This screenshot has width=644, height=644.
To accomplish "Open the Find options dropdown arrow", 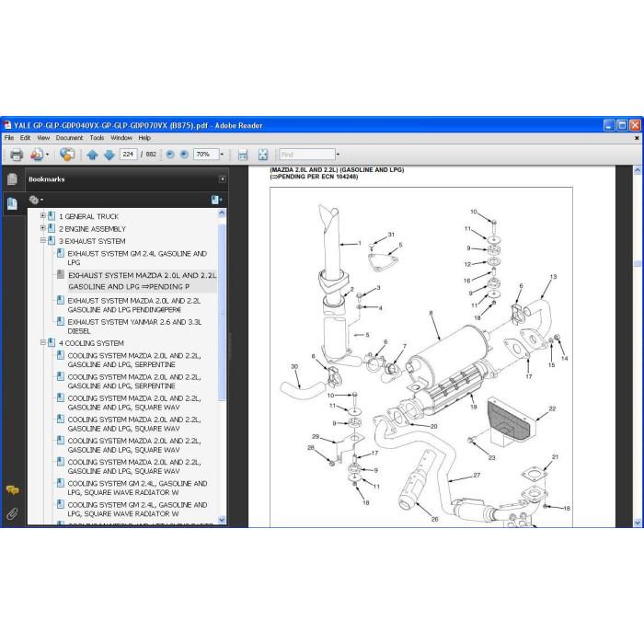I will 338,155.
